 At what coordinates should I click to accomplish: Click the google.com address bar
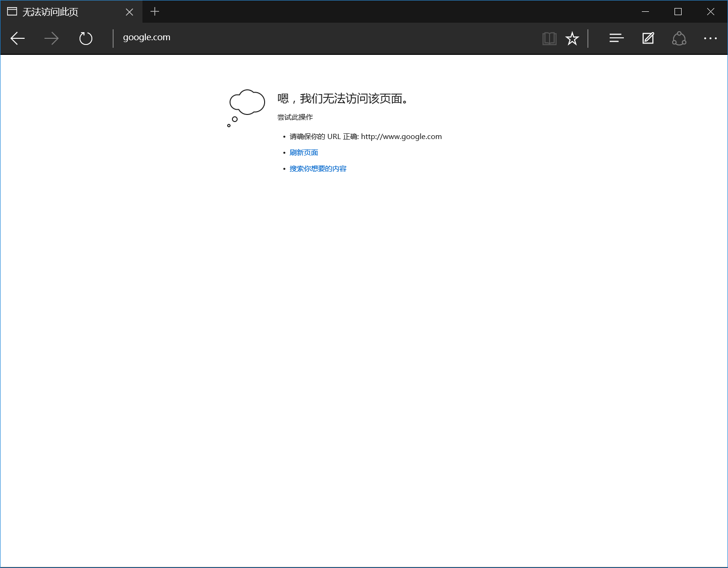coord(327,38)
